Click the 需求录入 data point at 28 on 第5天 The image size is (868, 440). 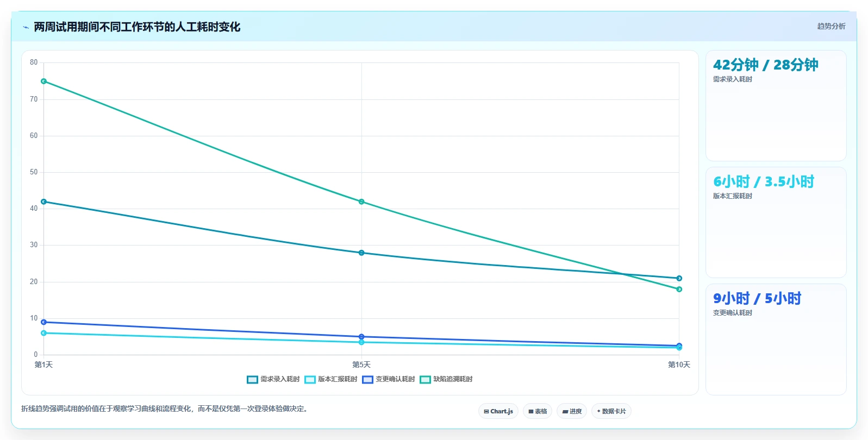point(361,253)
